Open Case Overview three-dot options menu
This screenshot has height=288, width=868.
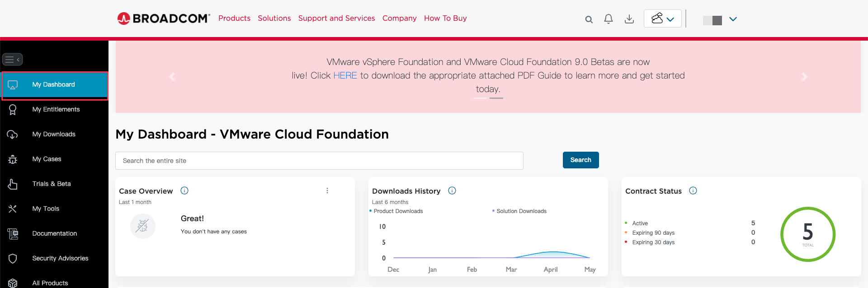point(327,190)
